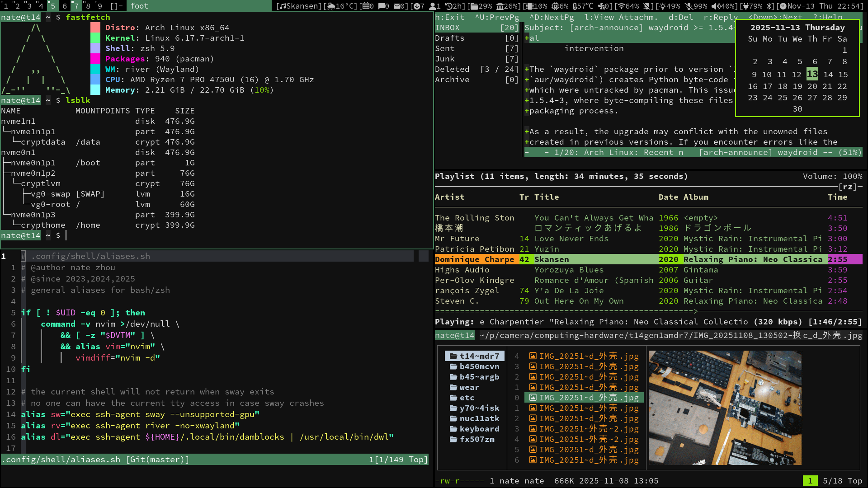The image size is (868, 488).
Task: Click the alias sw line in the editor
Action: coord(140,414)
